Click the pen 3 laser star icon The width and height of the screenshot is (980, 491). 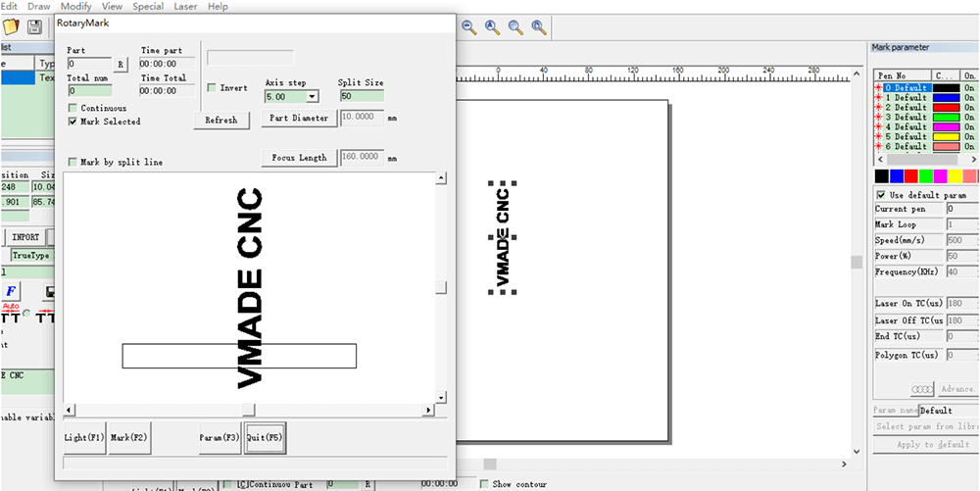pyautogui.click(x=878, y=117)
